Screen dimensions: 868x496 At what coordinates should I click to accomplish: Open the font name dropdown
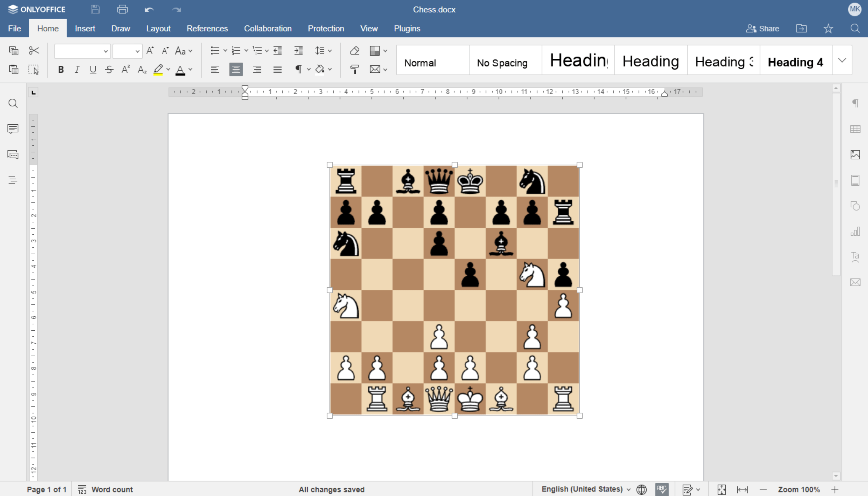105,51
